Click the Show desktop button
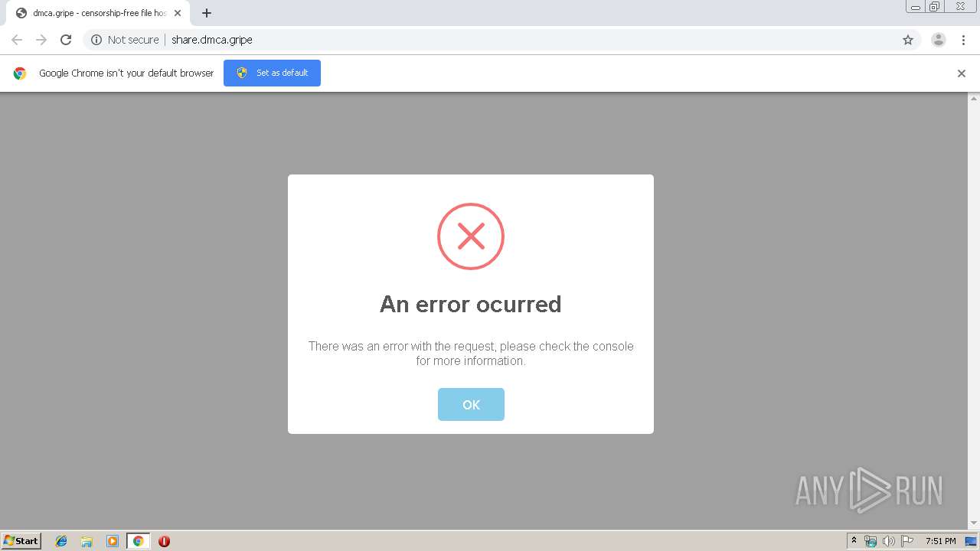The width and height of the screenshot is (980, 551). (x=971, y=541)
